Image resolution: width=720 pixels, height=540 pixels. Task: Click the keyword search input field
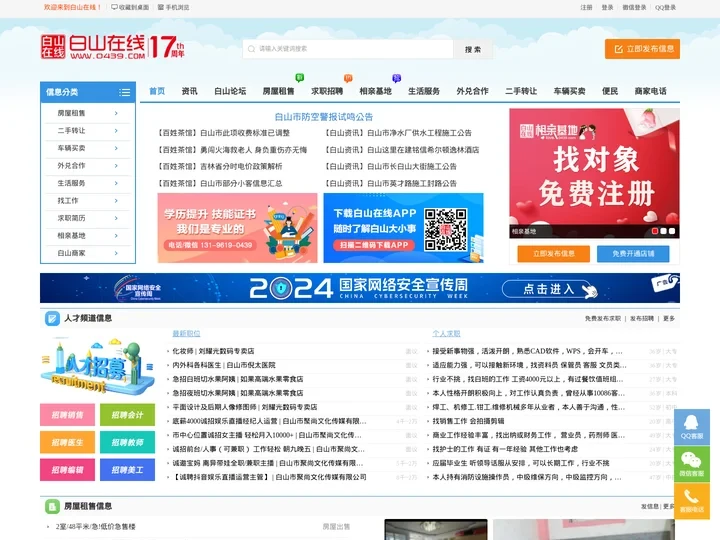pos(348,49)
